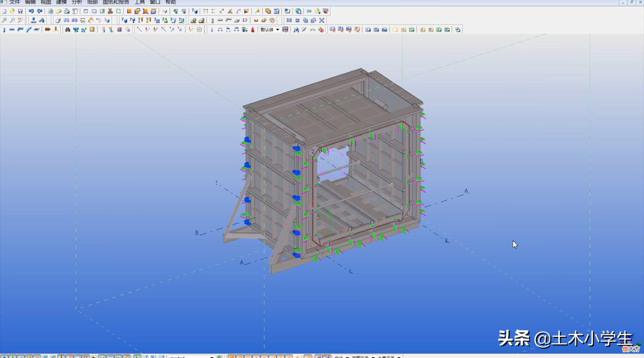This screenshot has height=358, width=644.
Task: Click the green Excel-style icon at toolbar end
Action: (458, 30)
